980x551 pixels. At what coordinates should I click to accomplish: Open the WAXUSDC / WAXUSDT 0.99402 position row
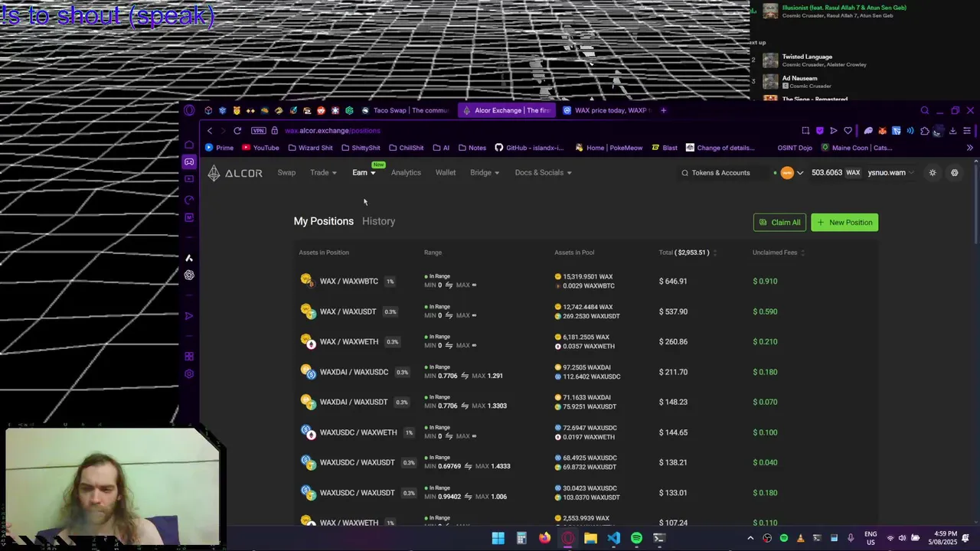click(x=586, y=493)
